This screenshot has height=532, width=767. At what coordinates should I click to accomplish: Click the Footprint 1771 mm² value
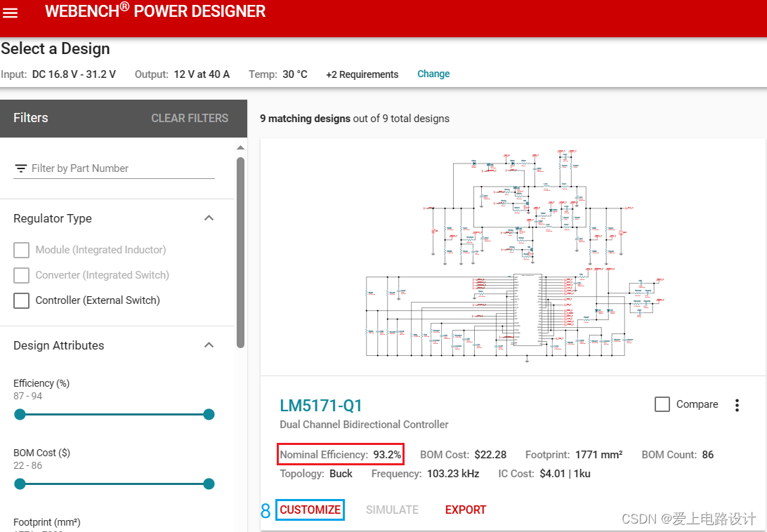click(x=598, y=455)
